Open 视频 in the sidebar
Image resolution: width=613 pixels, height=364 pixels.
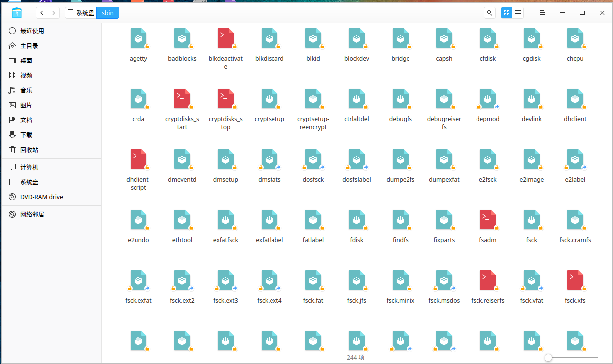52,75
